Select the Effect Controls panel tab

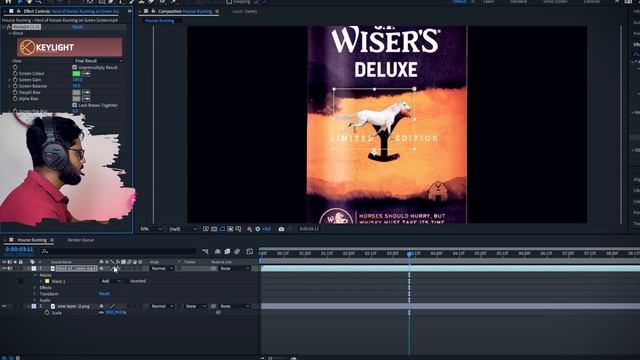pos(71,11)
